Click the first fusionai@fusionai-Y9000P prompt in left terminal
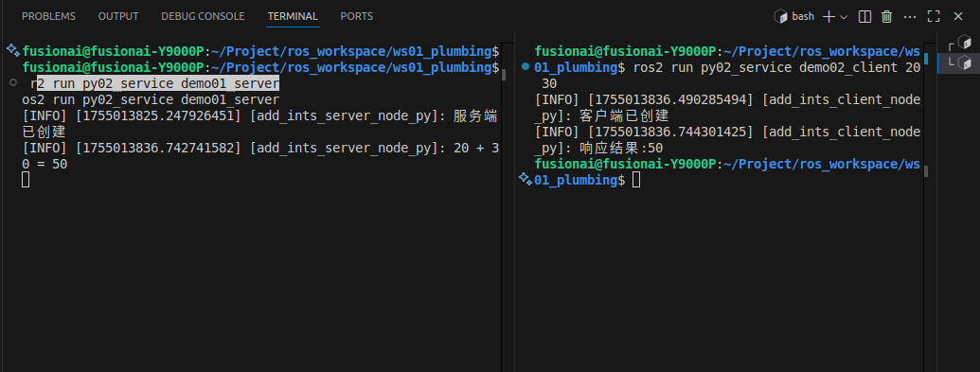Viewport: 980px width, 372px height. click(x=113, y=51)
